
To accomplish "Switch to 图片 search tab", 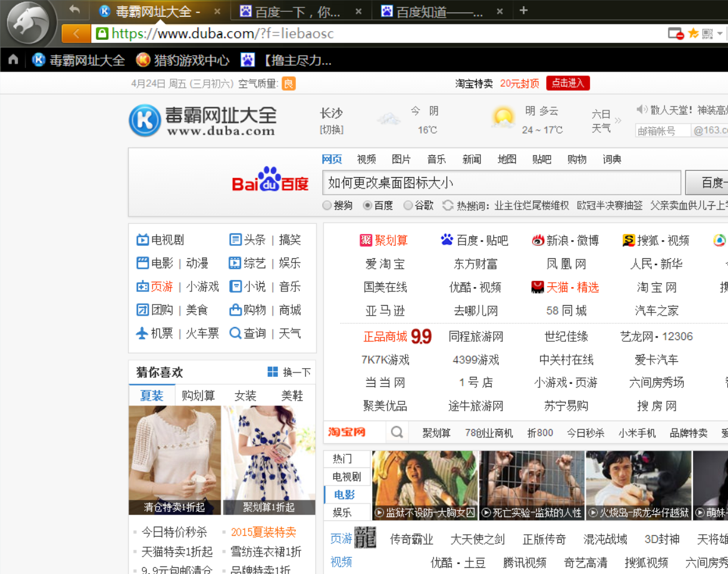I will pos(401,160).
